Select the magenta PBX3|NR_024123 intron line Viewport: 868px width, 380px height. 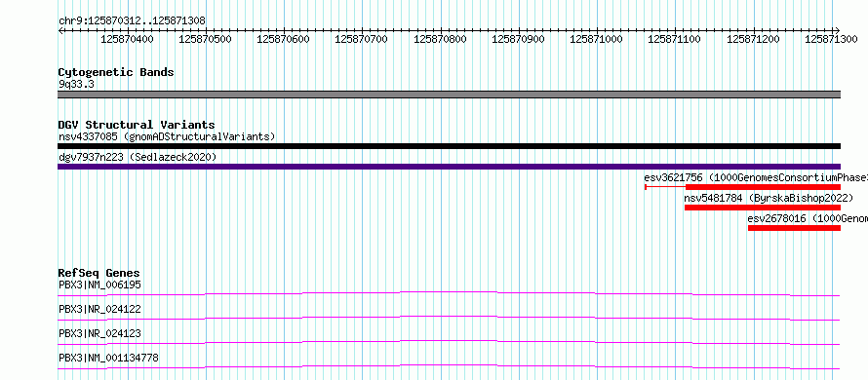point(449,342)
